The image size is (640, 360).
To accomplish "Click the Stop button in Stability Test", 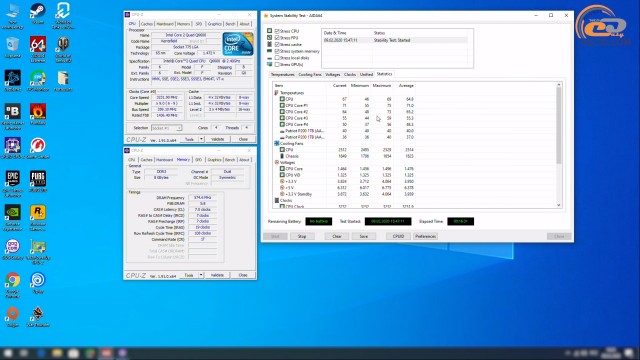I will pyautogui.click(x=302, y=236).
